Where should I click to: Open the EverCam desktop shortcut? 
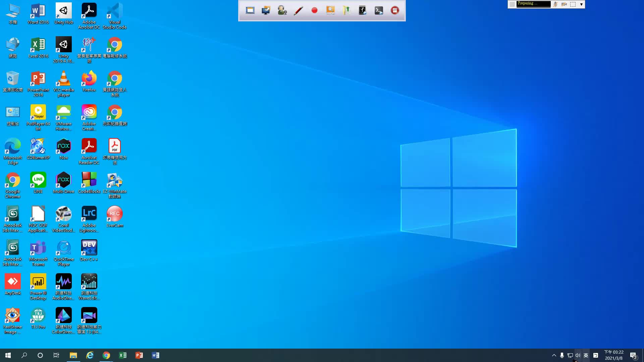coord(114,217)
